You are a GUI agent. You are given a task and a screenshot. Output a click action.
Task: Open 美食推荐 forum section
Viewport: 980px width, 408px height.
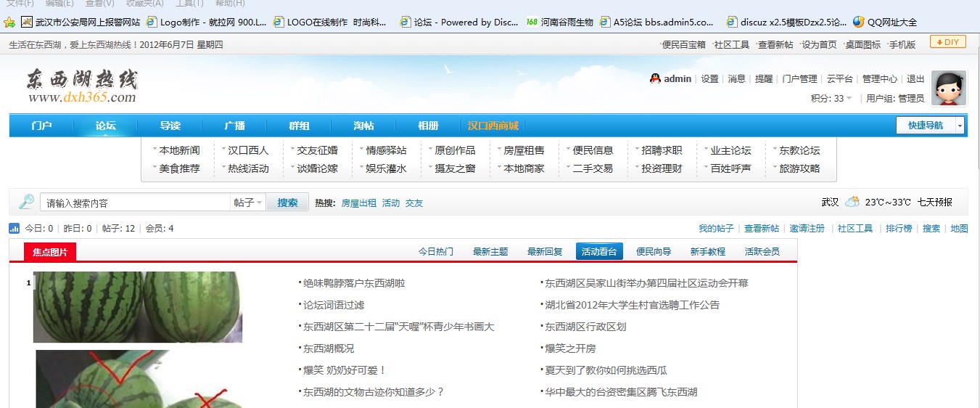180,168
